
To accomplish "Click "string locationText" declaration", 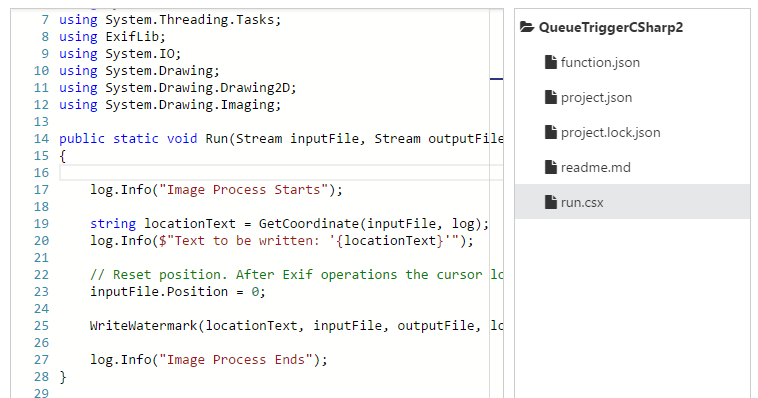I will (x=162, y=223).
